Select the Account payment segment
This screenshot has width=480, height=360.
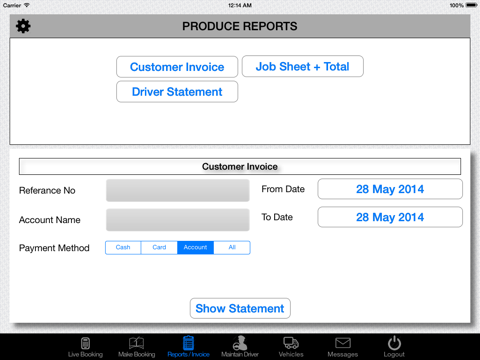(x=195, y=247)
